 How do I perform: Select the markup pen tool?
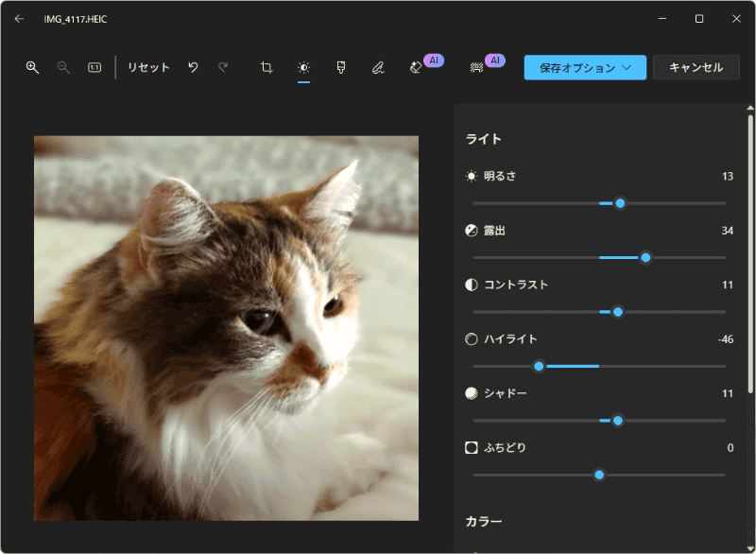pyautogui.click(x=378, y=67)
